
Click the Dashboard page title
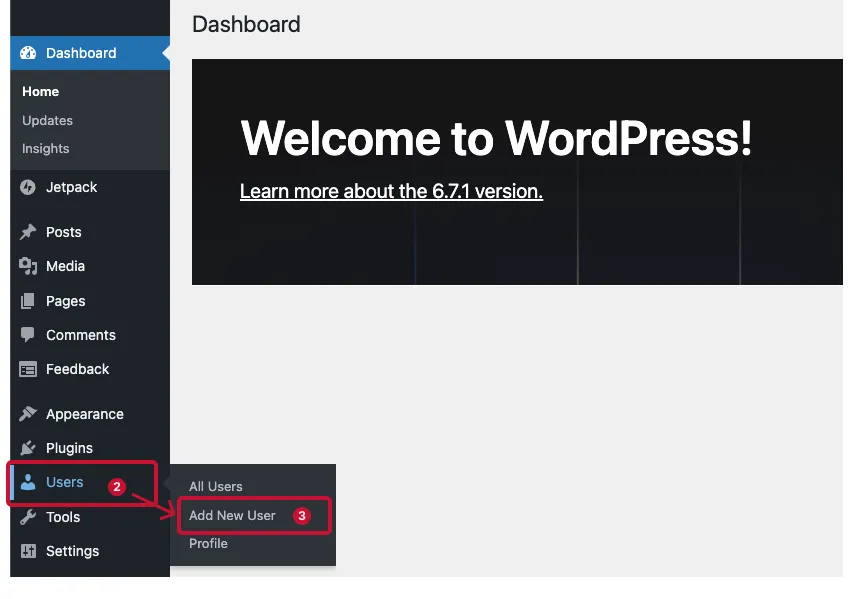pyautogui.click(x=246, y=24)
